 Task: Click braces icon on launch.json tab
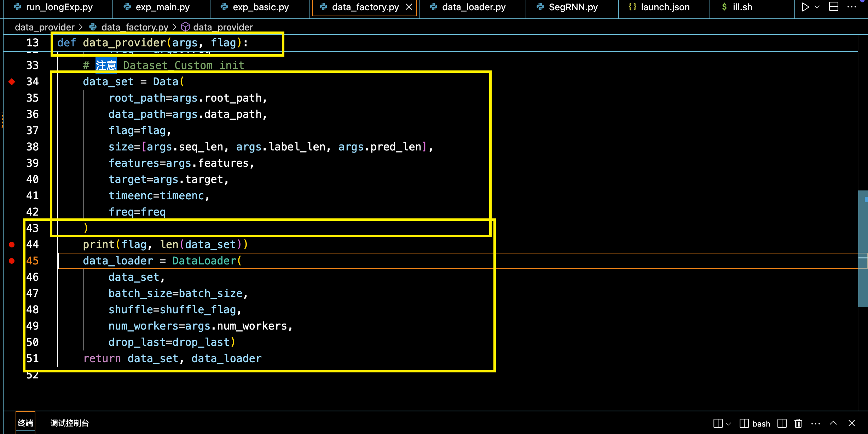(x=632, y=7)
